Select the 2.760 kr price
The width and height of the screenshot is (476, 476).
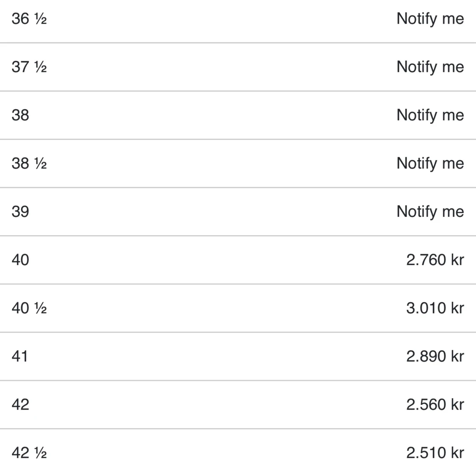pos(435,260)
